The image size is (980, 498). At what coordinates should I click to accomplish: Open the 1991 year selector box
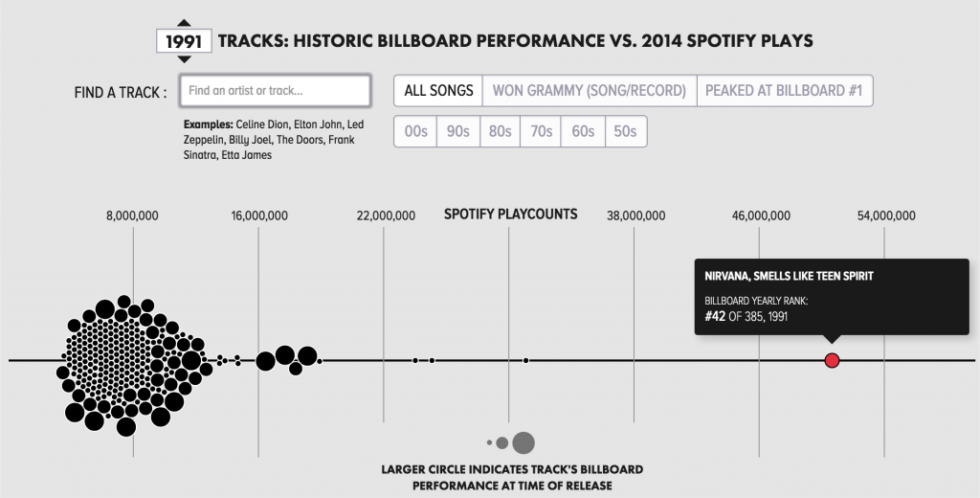[x=185, y=42]
